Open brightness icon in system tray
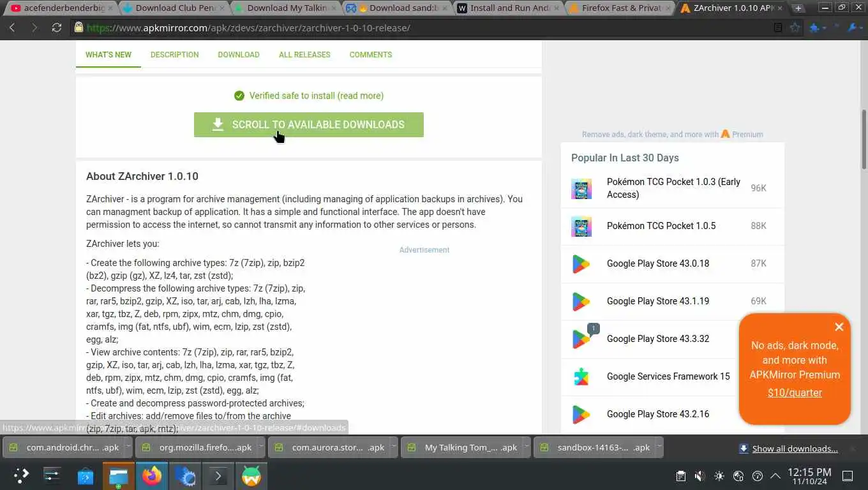The height and width of the screenshot is (490, 868). tap(719, 476)
